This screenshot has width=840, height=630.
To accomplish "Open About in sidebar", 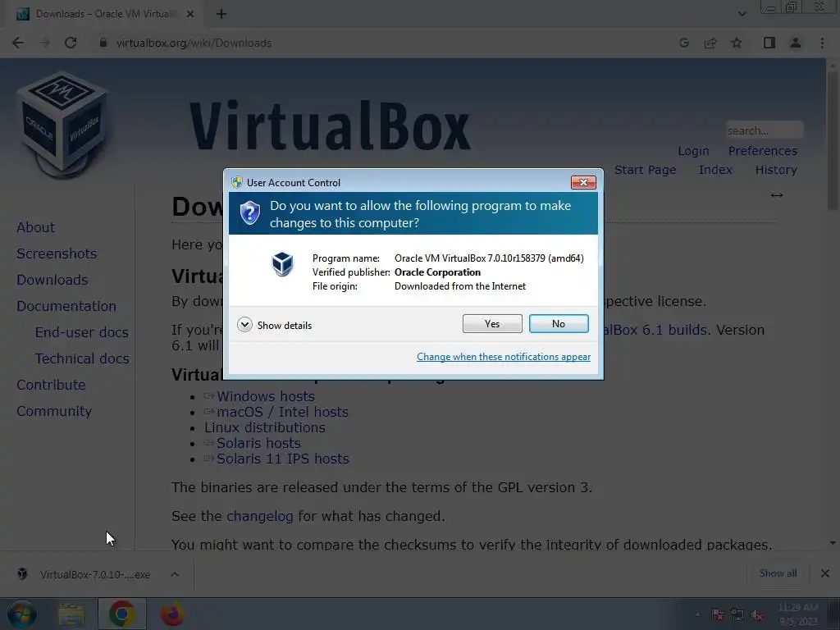I will click(35, 227).
